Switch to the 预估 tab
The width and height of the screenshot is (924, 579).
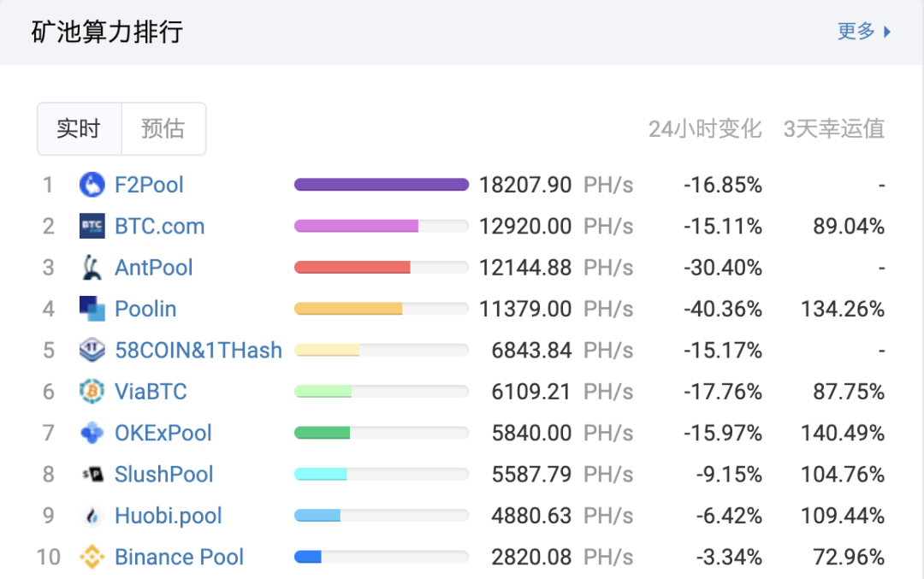click(x=163, y=128)
